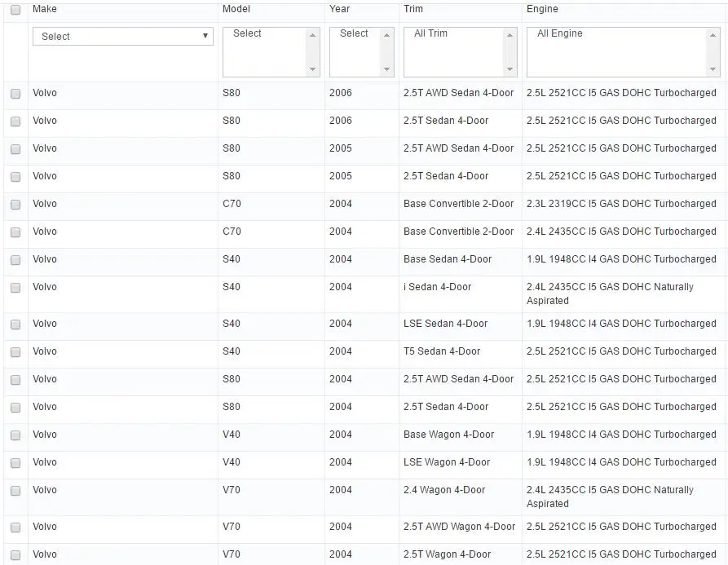
Task: Click the Engine list scroll-up arrow
Action: [x=713, y=35]
